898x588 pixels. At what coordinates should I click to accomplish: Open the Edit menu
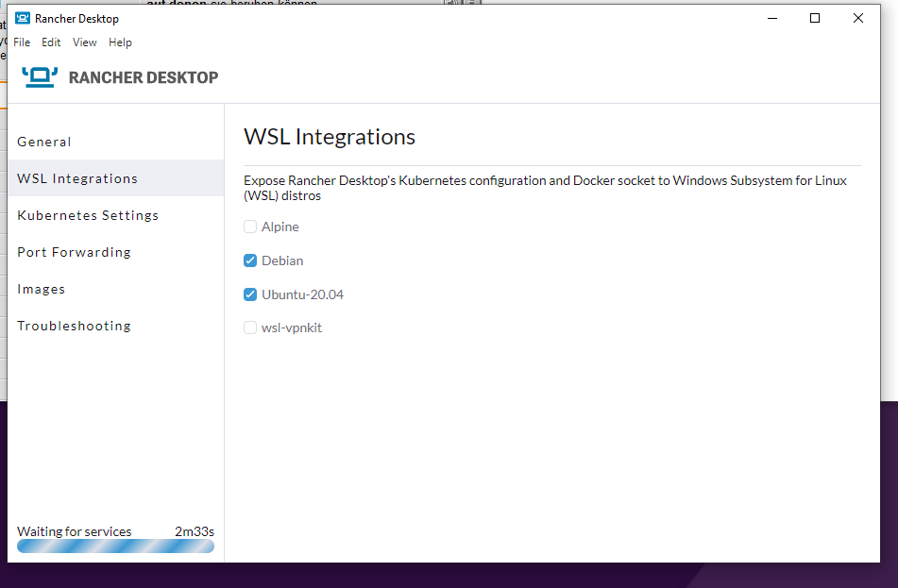pyautogui.click(x=51, y=42)
